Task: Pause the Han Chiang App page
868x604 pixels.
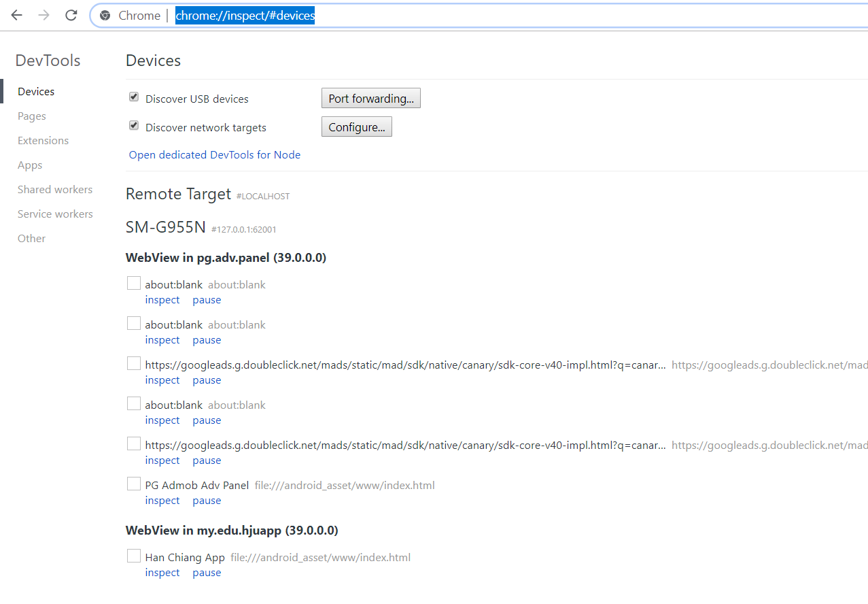Action: [207, 573]
